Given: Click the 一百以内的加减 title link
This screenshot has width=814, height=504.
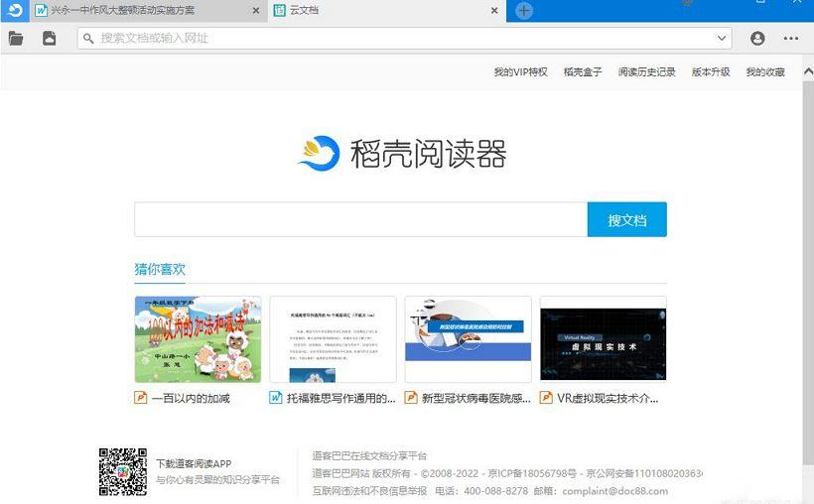Looking at the screenshot, I should tap(191, 398).
